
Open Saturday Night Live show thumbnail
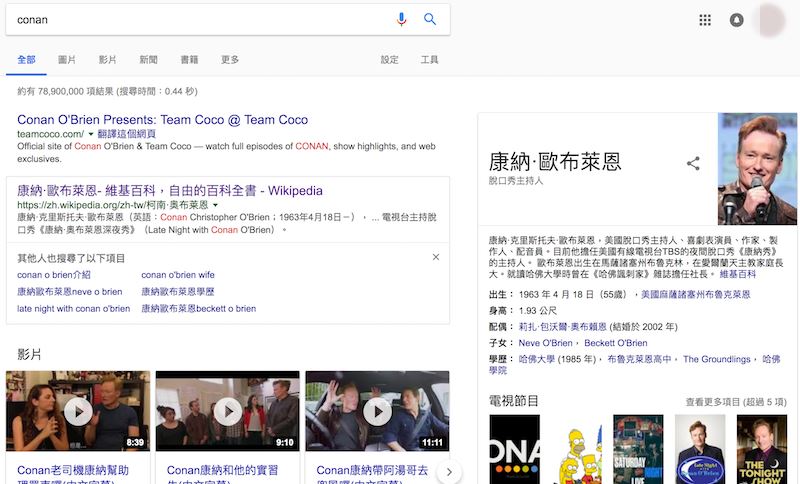(638, 449)
